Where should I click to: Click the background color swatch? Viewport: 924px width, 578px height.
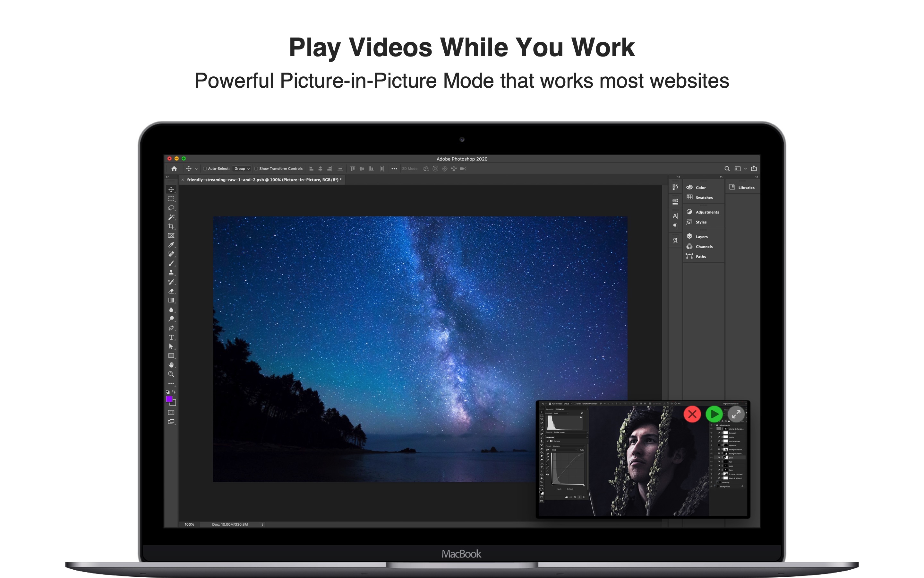tap(174, 403)
